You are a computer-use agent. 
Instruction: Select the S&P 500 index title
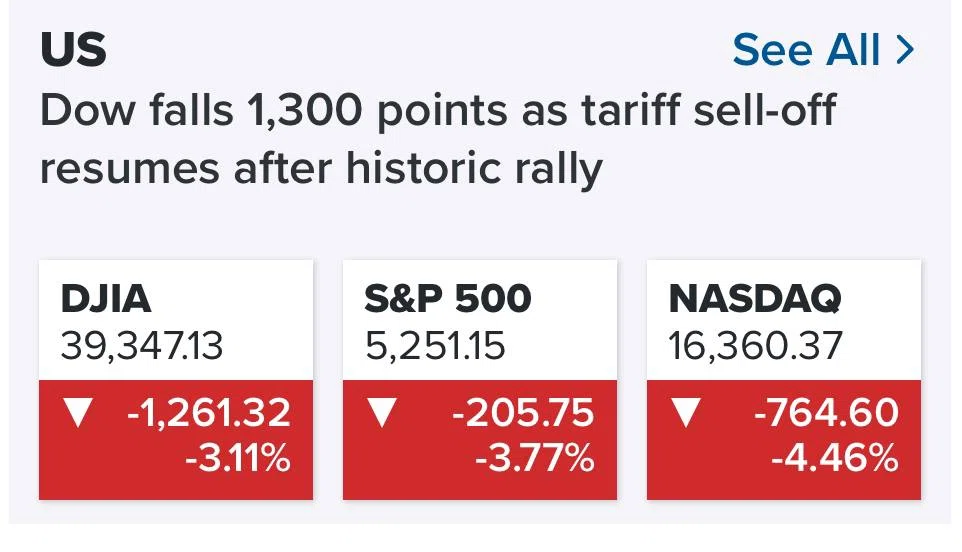(x=448, y=299)
